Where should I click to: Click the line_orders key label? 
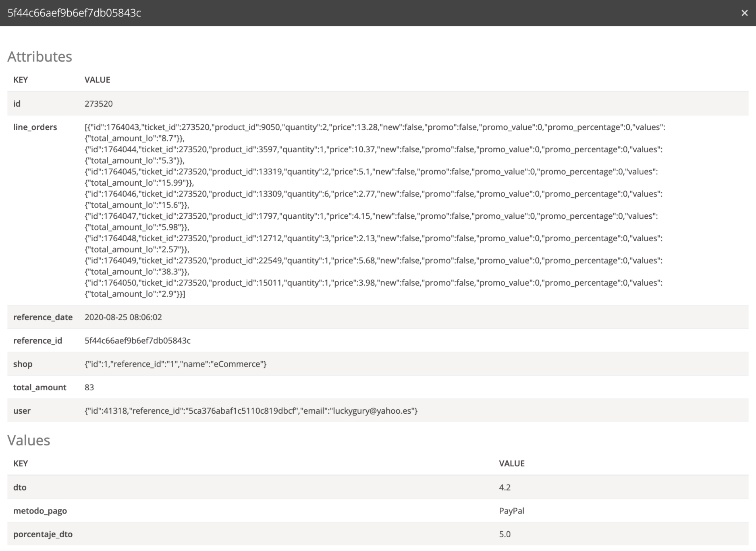35,127
